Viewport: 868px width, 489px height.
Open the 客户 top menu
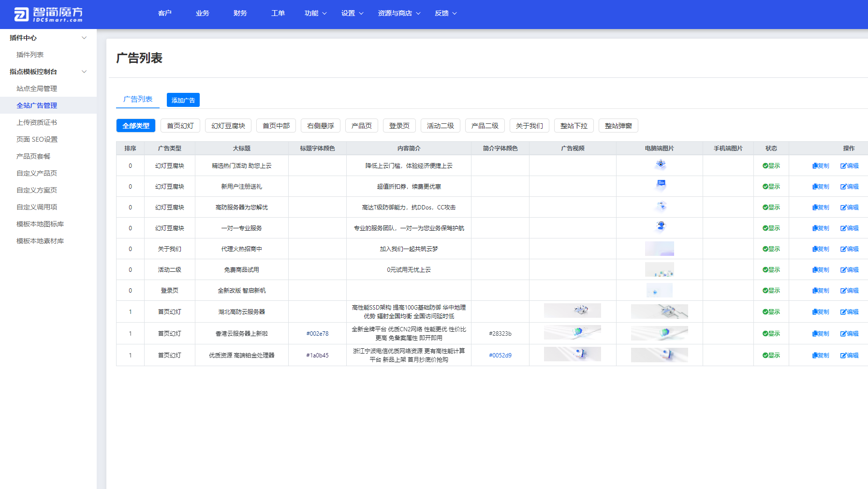pos(165,14)
